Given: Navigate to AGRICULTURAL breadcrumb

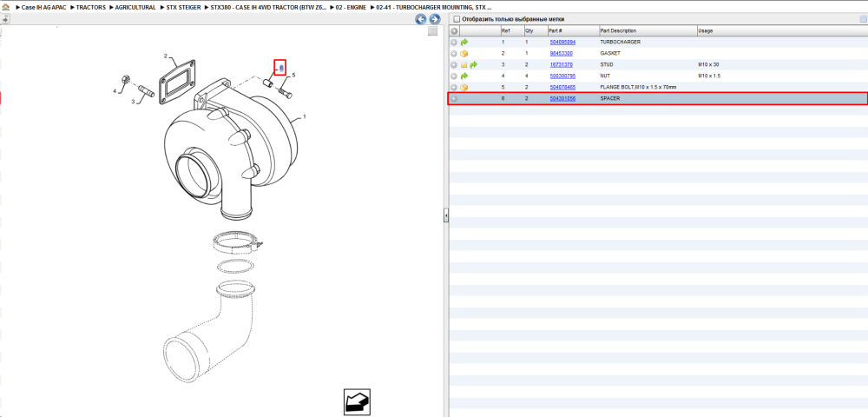Looking at the screenshot, I should pyautogui.click(x=135, y=8).
